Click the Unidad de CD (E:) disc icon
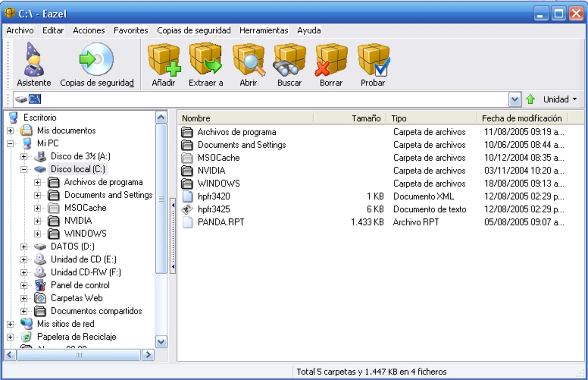Image resolution: width=588 pixels, height=380 pixels. [41, 259]
